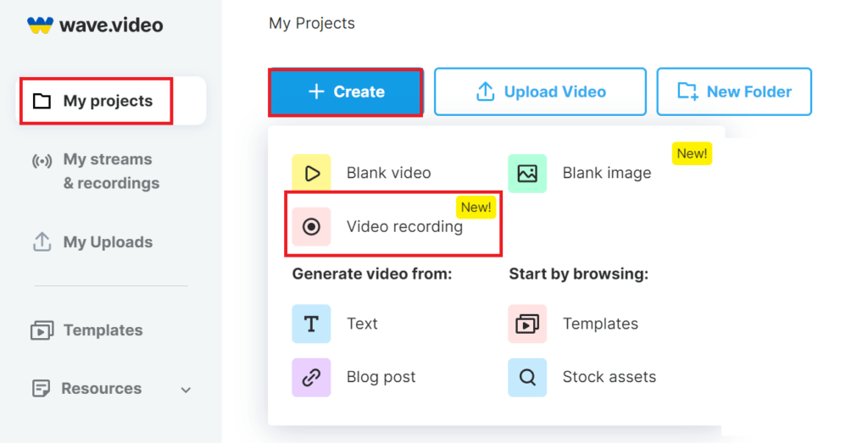This screenshot has height=443, width=868.
Task: Go to My streams & recordings
Action: click(111, 171)
